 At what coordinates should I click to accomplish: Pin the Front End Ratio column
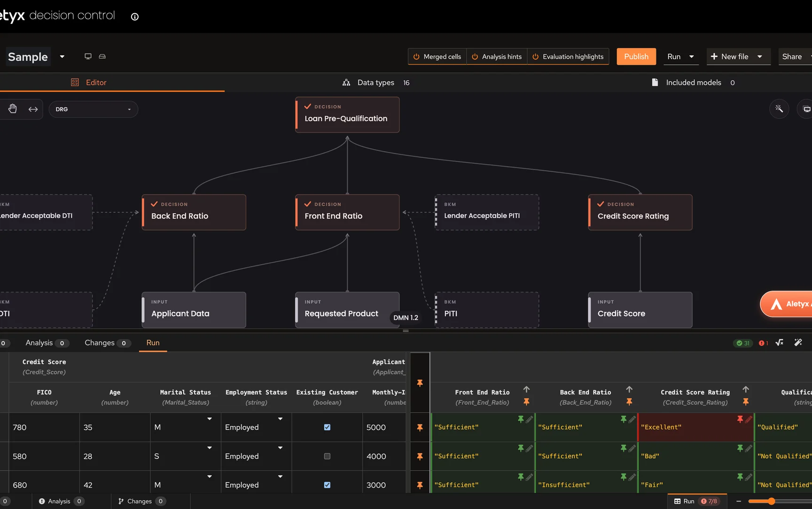[x=526, y=402]
